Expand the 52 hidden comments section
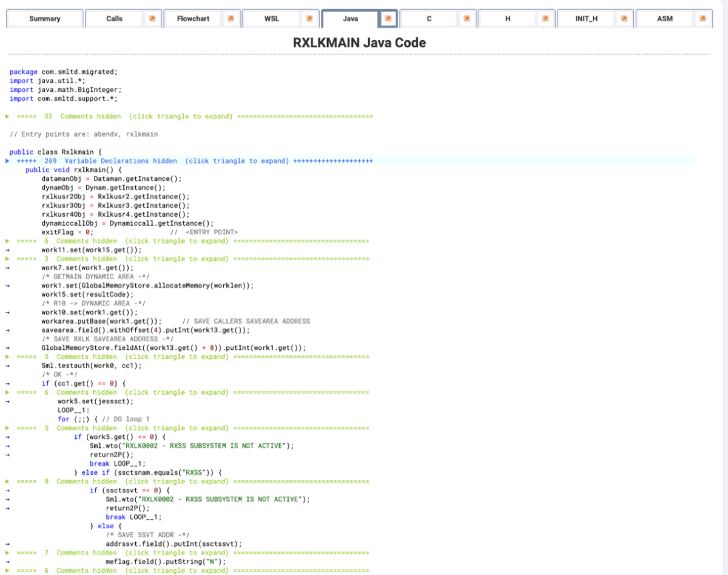The height and width of the screenshot is (575, 728). (x=7, y=116)
